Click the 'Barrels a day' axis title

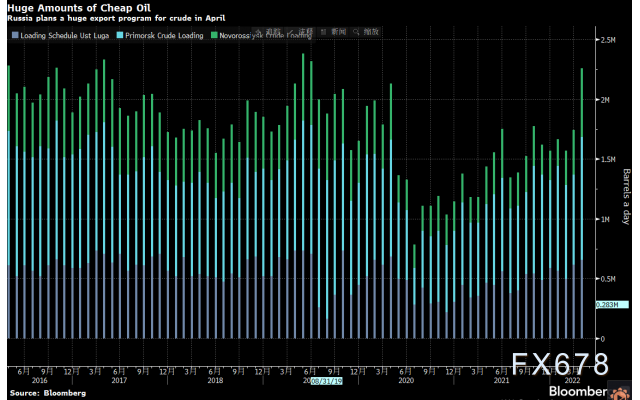[626, 196]
